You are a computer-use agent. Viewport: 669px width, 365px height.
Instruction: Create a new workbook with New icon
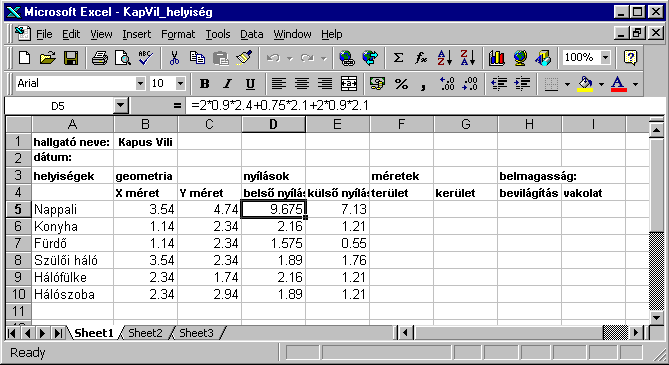click(25, 58)
